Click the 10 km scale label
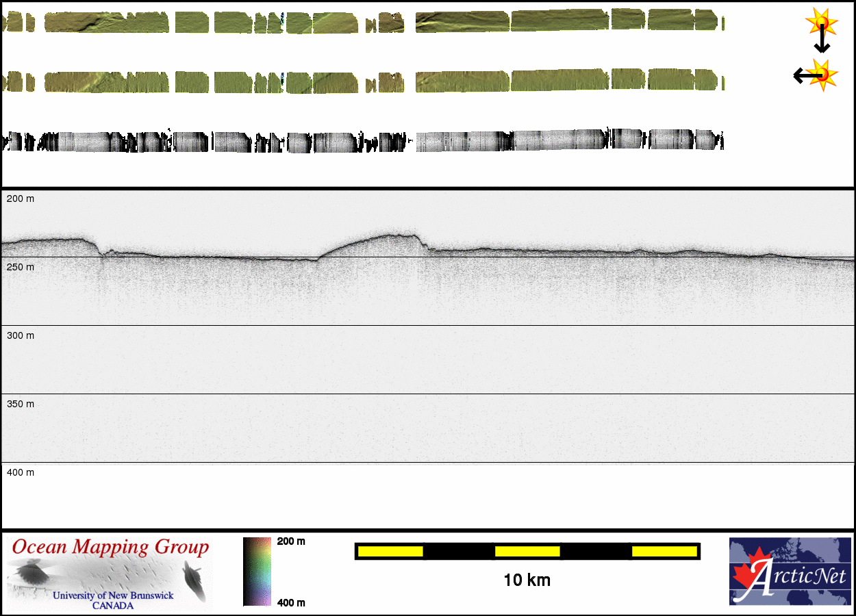 [x=527, y=580]
